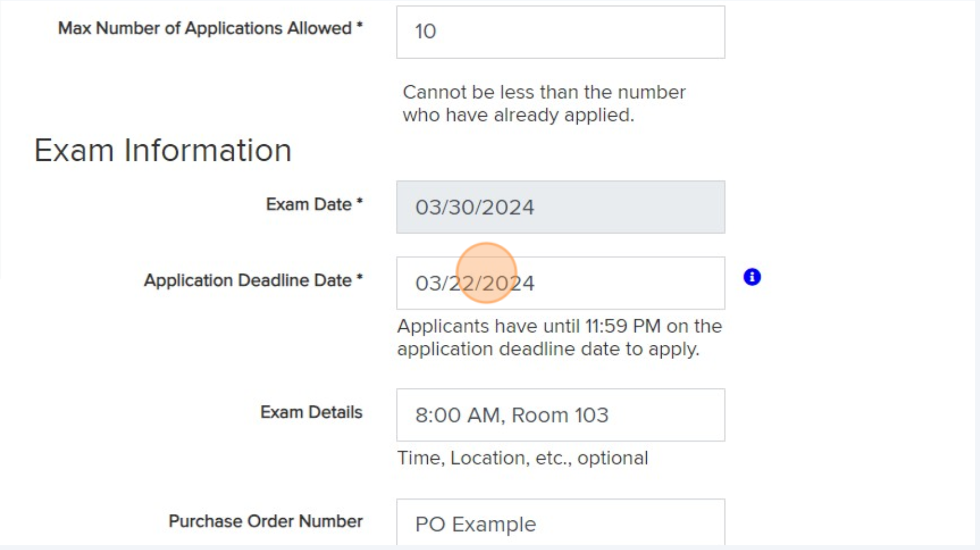Click the blue info icon beside Application Deadline Date
The image size is (980, 550).
pos(751,276)
